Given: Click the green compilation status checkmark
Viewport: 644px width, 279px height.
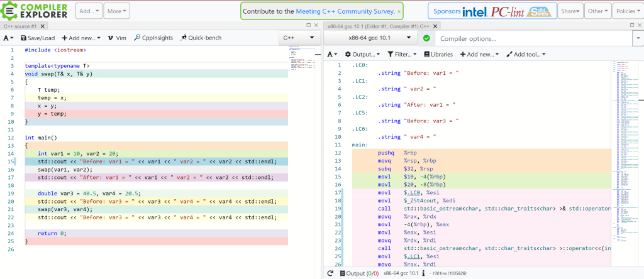Looking at the screenshot, I should [x=426, y=38].
